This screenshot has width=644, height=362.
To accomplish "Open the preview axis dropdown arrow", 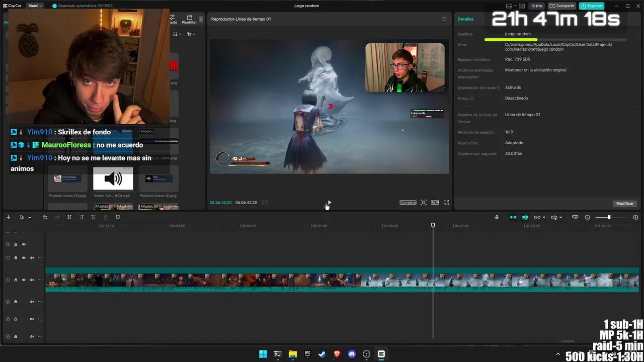I will [x=561, y=218].
